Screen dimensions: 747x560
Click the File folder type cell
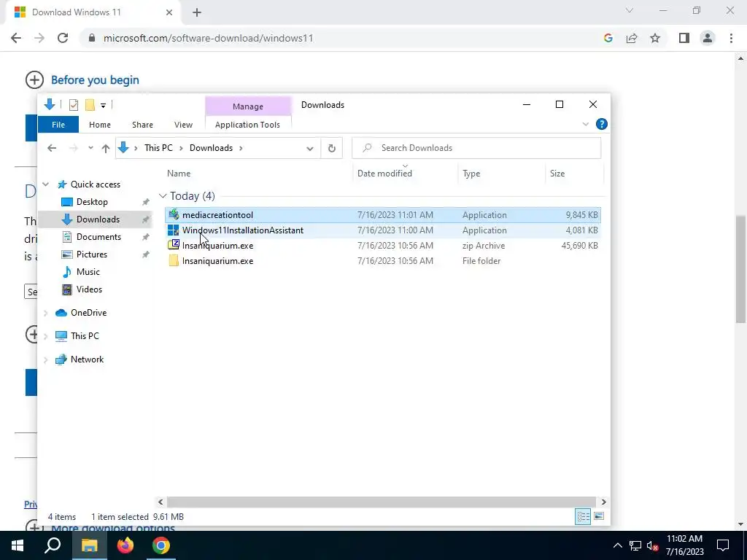(481, 261)
